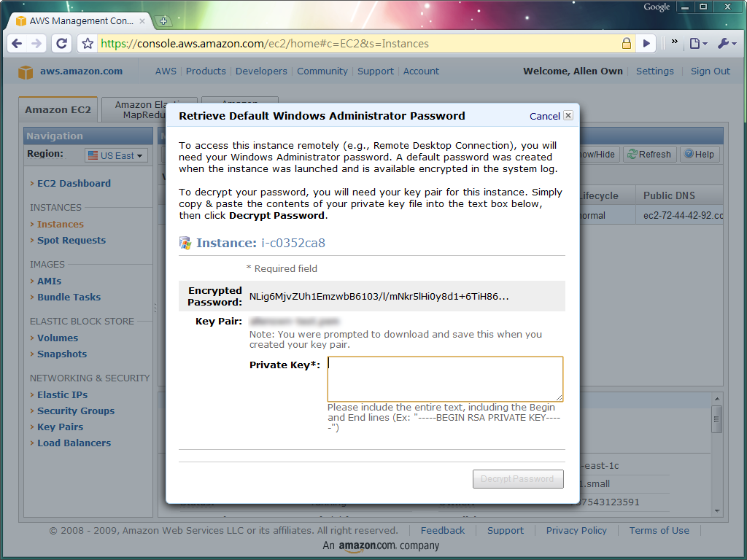
Task: Click the details pane scrollbar thumb
Action: 716,419
